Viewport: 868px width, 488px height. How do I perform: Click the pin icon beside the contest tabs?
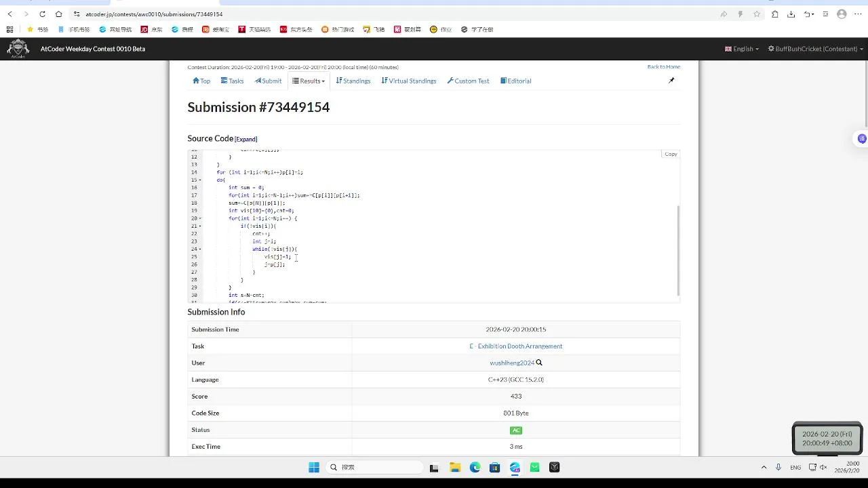coord(671,81)
